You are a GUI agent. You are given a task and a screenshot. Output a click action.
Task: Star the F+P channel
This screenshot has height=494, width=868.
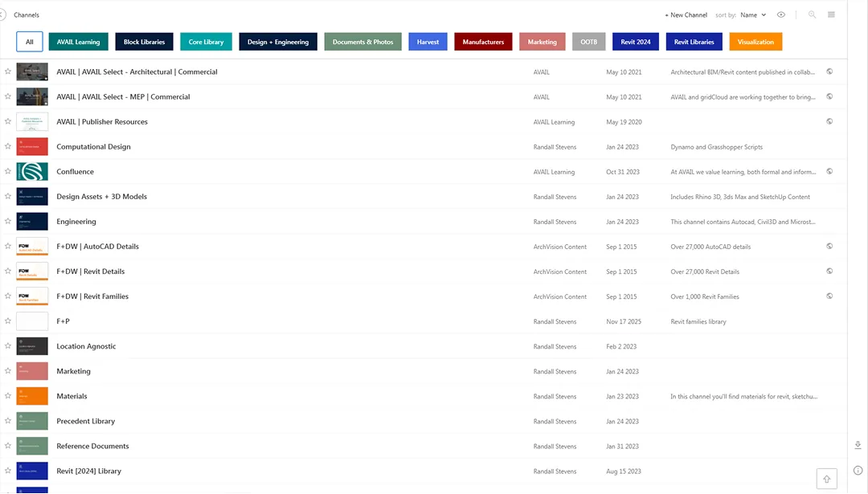8,321
